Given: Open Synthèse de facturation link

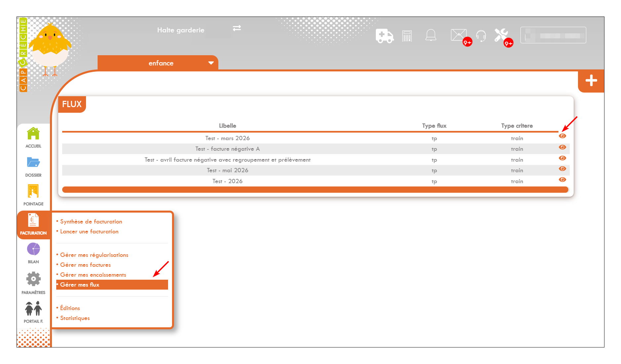Looking at the screenshot, I should 91,222.
